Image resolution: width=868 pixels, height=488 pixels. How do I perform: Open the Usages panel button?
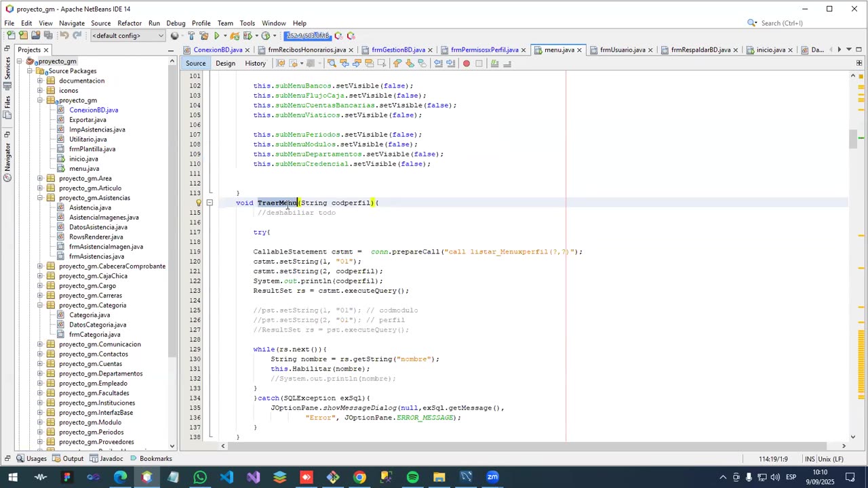point(32,459)
